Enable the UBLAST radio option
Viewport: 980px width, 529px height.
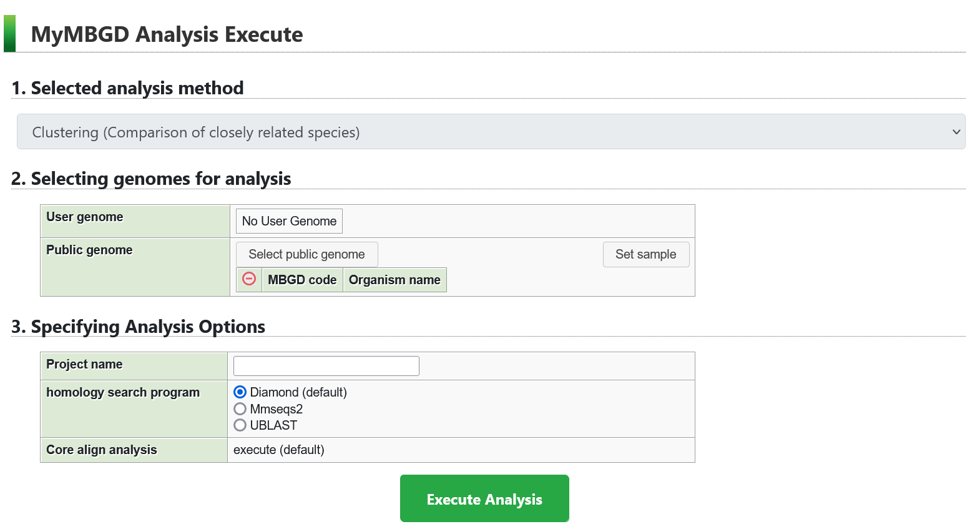point(240,425)
